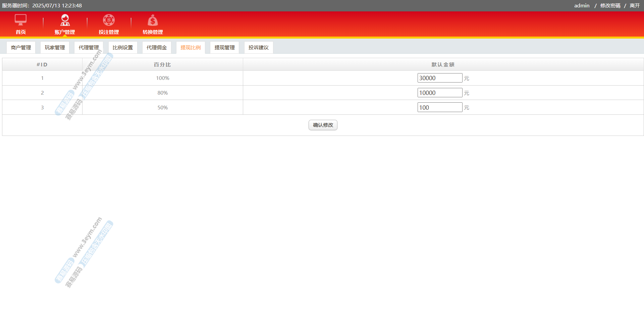Click the 百分比 column header
This screenshot has width=644, height=310.
(162, 65)
